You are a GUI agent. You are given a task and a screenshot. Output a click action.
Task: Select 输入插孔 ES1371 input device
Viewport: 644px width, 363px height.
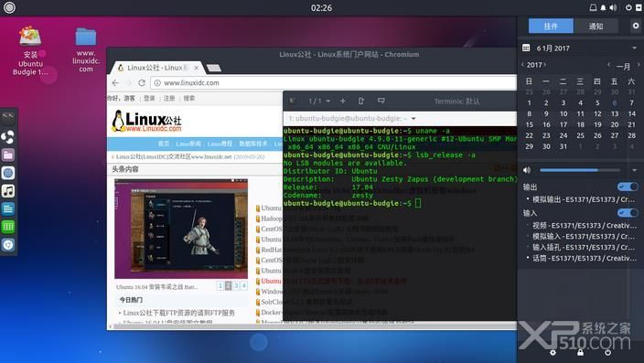581,247
